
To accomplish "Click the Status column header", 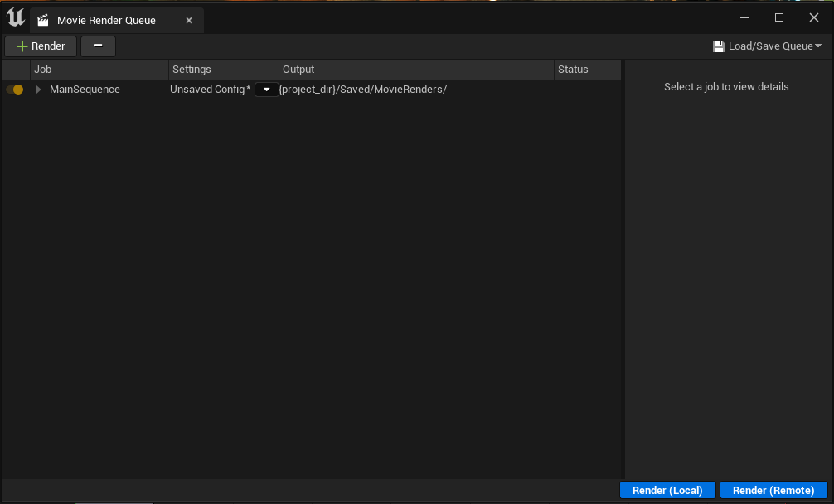I will (x=588, y=70).
